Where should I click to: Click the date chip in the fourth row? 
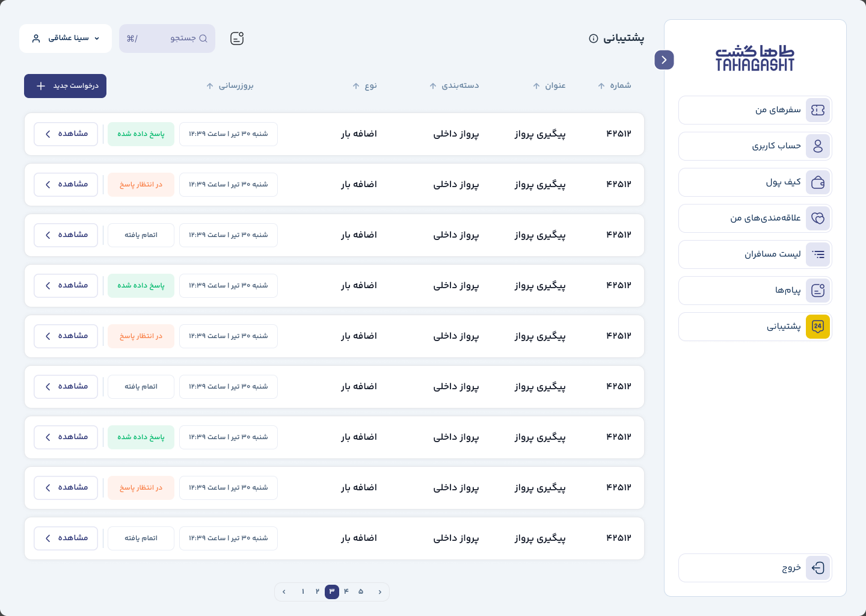[229, 286]
